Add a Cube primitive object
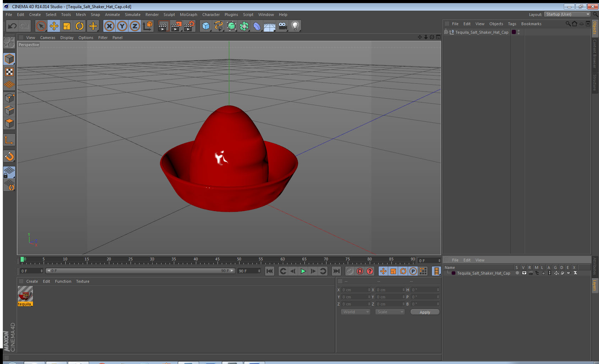Viewport: 599px width, 364px height. [x=206, y=26]
